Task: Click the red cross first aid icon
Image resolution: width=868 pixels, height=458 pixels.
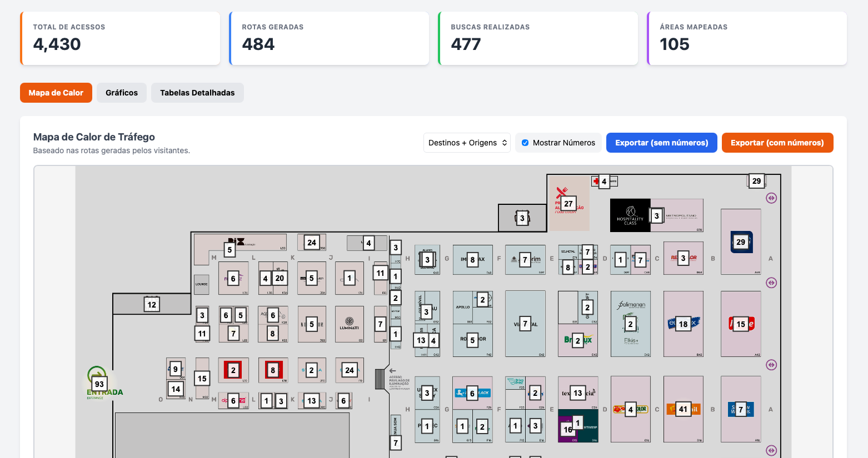Action: 596,182
